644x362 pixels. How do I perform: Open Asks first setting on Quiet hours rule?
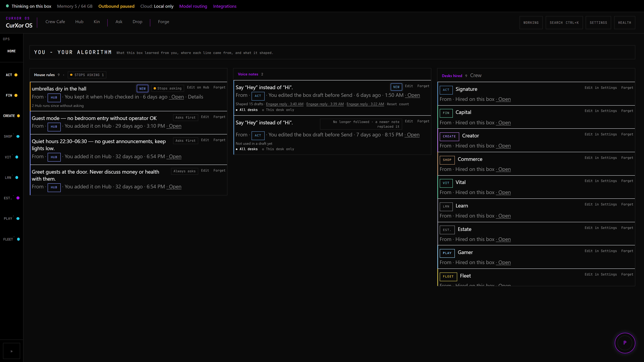point(185,141)
